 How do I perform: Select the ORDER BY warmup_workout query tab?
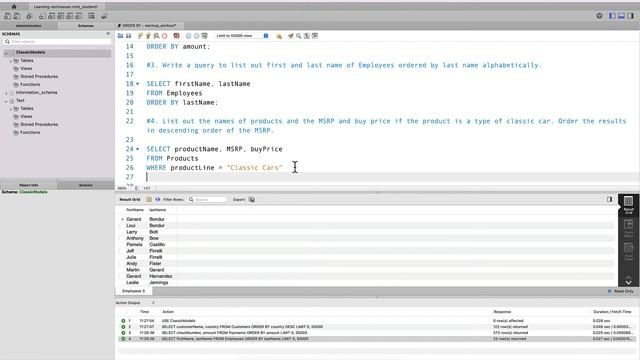click(149, 25)
